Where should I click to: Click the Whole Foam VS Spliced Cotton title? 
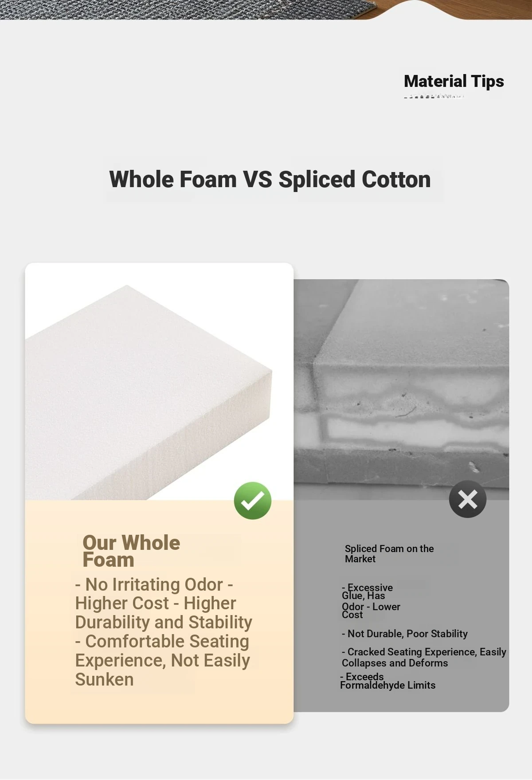pyautogui.click(x=270, y=179)
